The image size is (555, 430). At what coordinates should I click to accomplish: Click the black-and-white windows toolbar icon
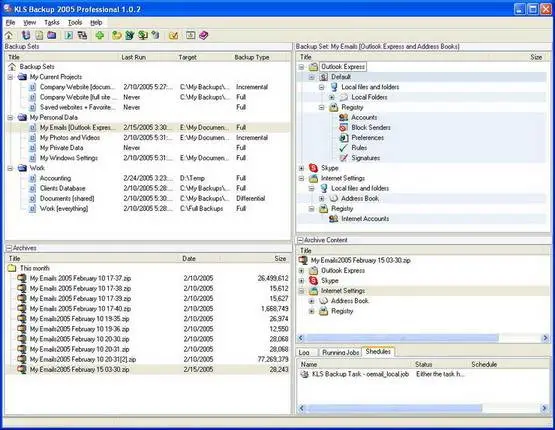pyautogui.click(x=82, y=35)
